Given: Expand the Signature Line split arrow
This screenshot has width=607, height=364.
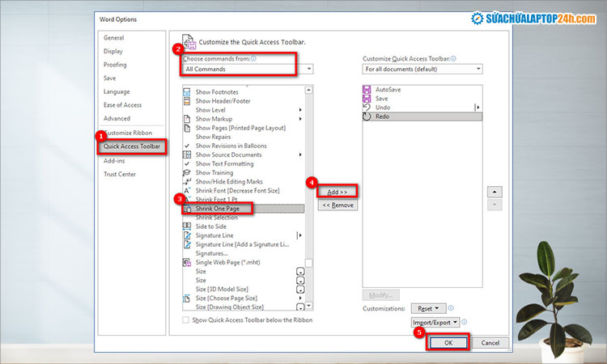Looking at the screenshot, I should [300, 235].
